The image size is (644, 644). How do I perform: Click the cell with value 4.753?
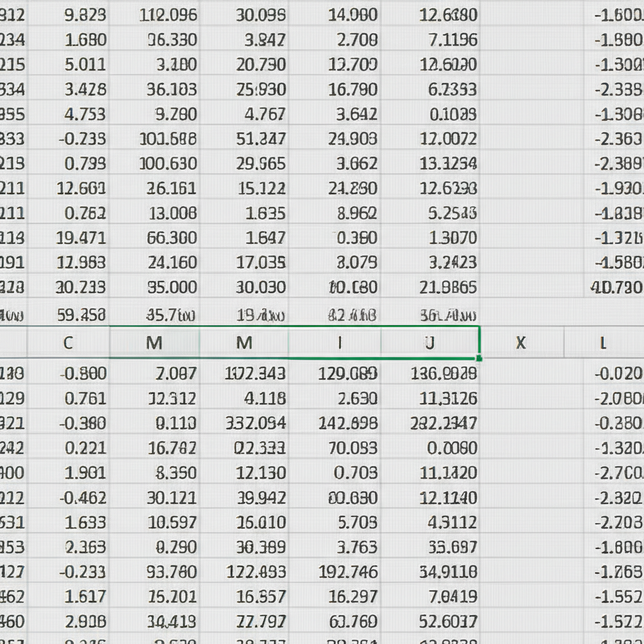[x=68, y=114]
